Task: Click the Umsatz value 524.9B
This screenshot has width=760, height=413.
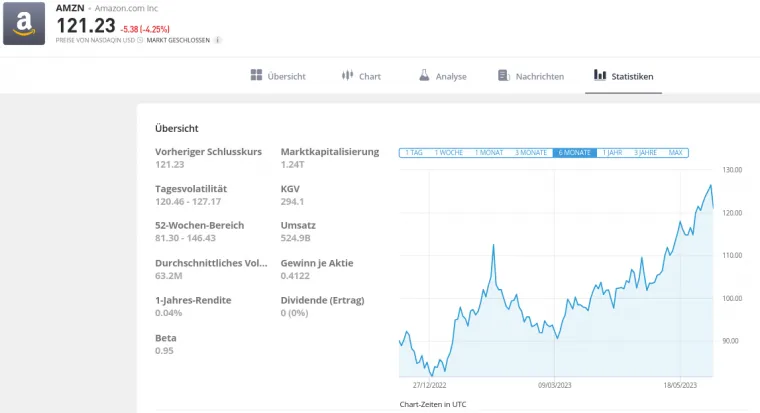Action: click(295, 238)
